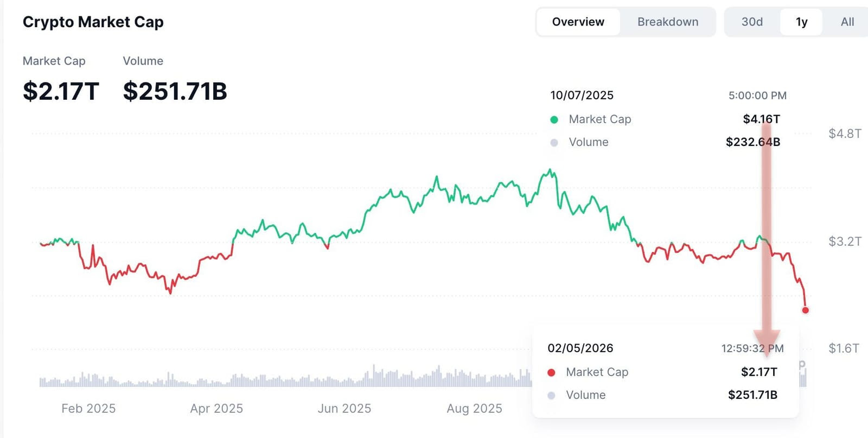Open the Breakdown tab
Screen dimensions: 868x438
[668, 22]
